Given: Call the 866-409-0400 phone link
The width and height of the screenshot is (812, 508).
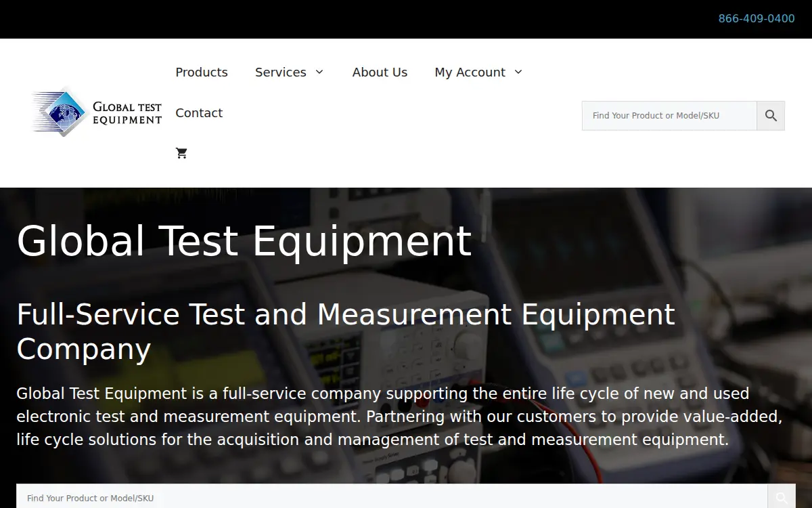Looking at the screenshot, I should point(757,19).
